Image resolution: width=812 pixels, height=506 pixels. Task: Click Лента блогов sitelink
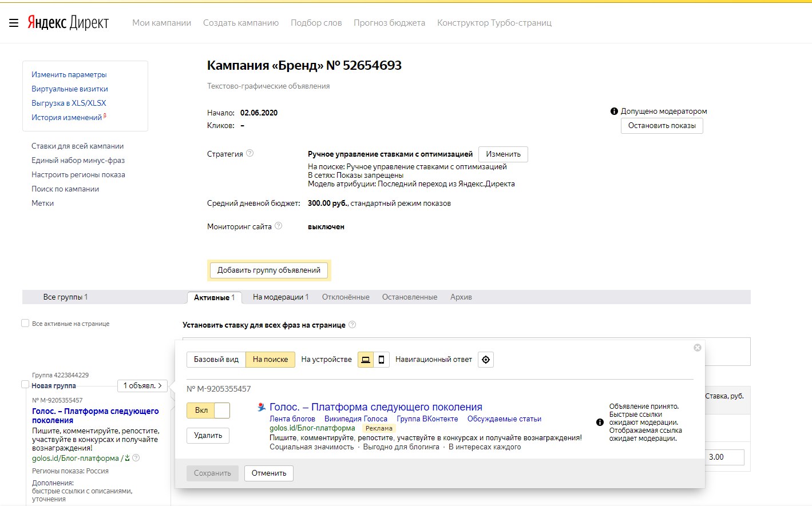[x=292, y=419]
